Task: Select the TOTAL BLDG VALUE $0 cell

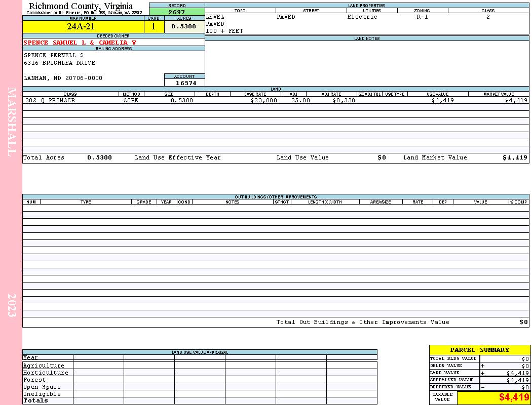Action: (x=505, y=358)
